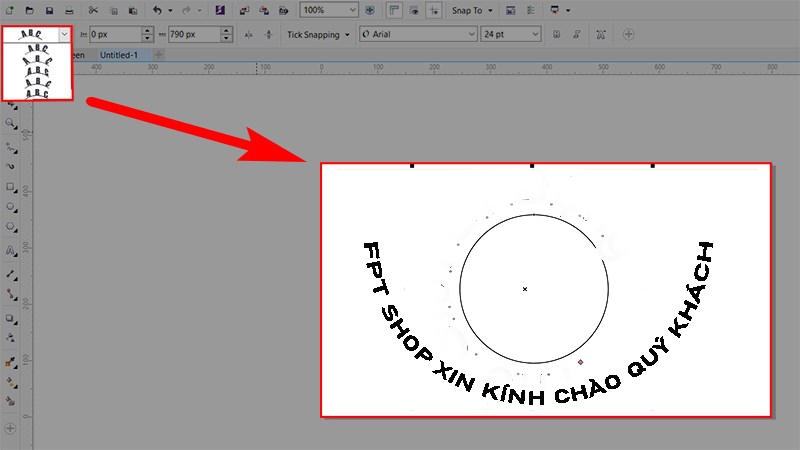Increase the distance from path value
Viewport: 800px width, 450px height.
(147, 31)
